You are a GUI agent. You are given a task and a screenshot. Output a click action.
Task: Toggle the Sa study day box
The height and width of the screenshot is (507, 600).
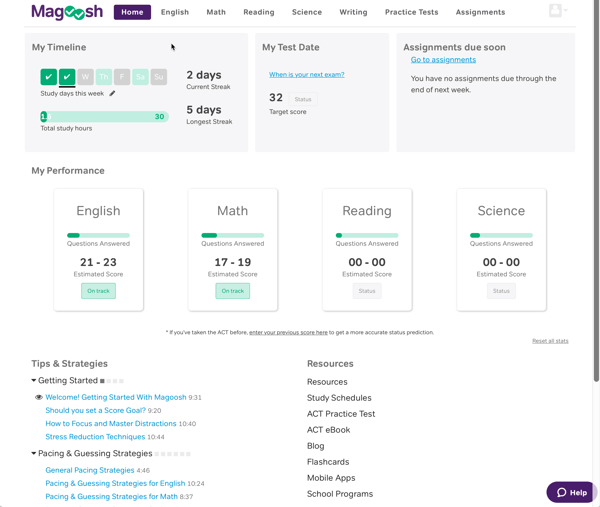pos(140,77)
